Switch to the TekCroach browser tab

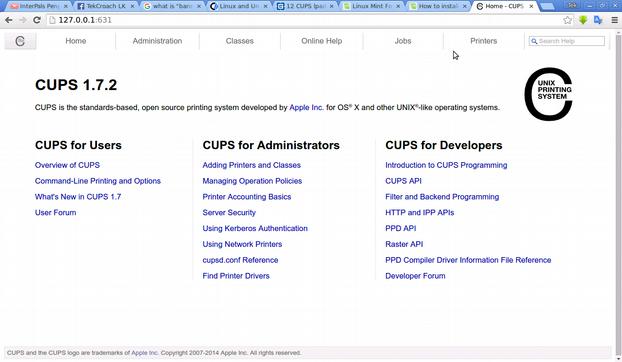pos(105,6)
